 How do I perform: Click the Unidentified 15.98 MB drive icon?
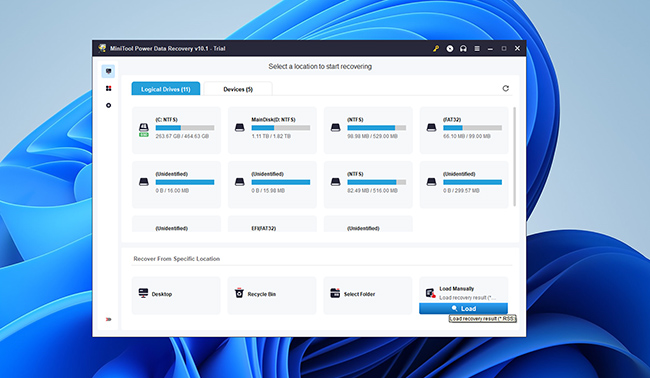point(240,182)
